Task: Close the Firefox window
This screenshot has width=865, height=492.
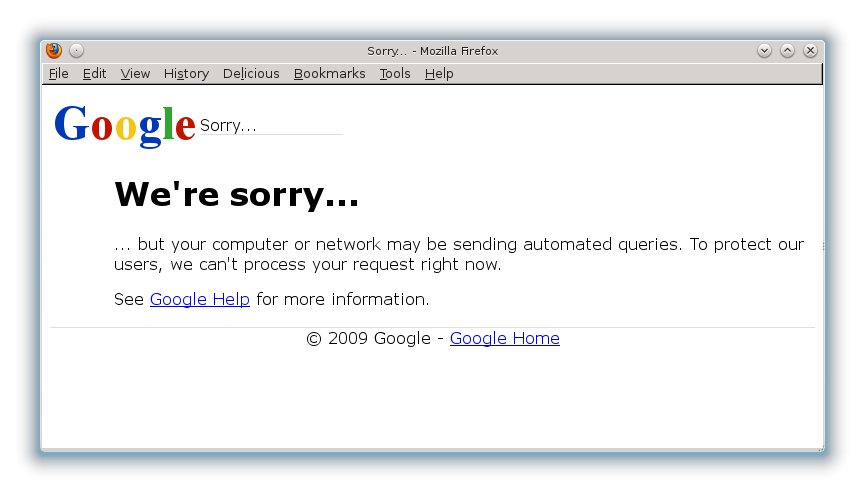Action: [x=810, y=51]
